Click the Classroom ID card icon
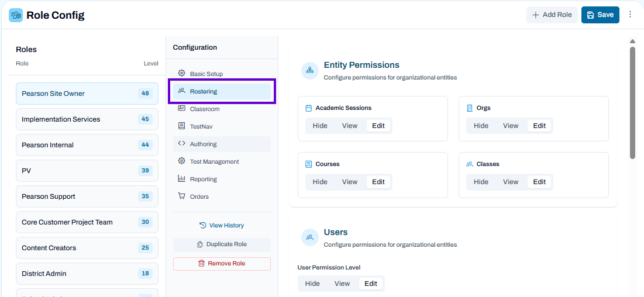Image resolution: width=644 pixels, height=297 pixels. tap(181, 108)
